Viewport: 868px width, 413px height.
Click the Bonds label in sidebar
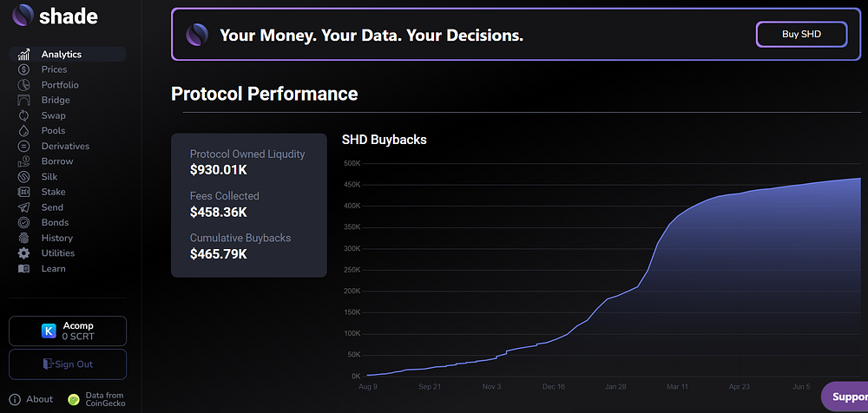(x=55, y=223)
